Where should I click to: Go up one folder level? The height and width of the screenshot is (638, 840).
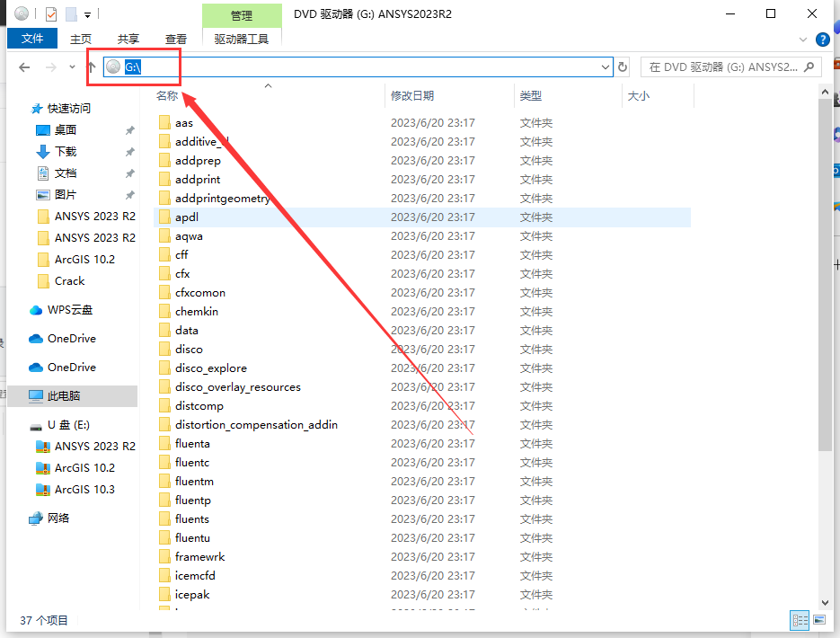pyautogui.click(x=91, y=67)
